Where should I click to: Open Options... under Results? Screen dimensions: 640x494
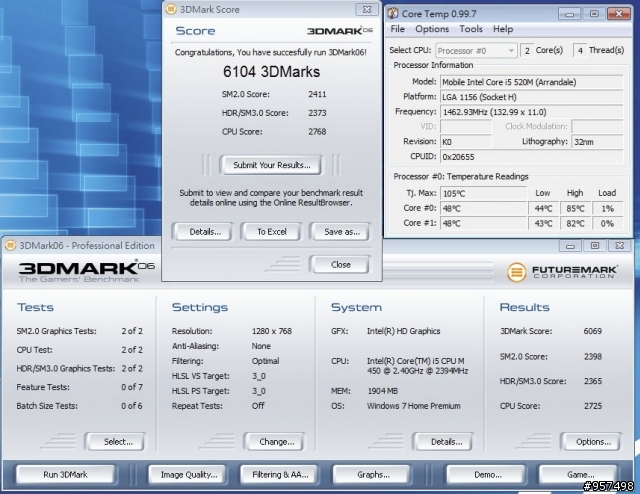pos(591,442)
